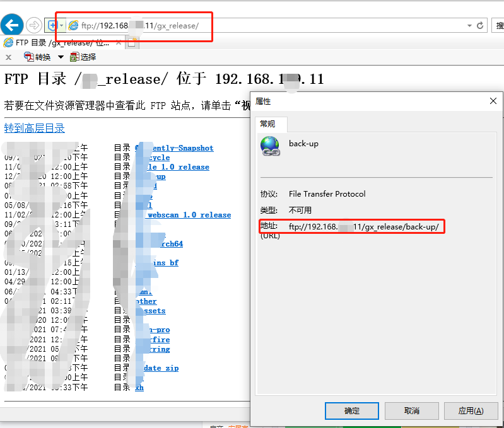Viewport: 504px width, 428px height.
Task: Select the back-up URL address text
Action: click(x=363, y=227)
